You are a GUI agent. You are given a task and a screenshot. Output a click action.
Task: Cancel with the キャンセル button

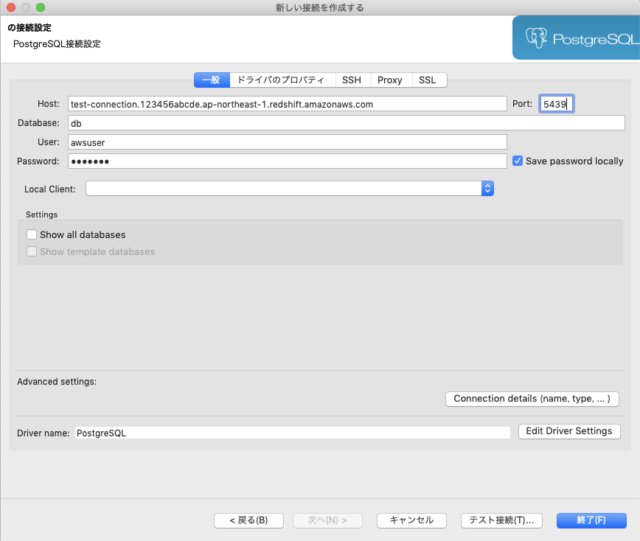[x=411, y=521]
